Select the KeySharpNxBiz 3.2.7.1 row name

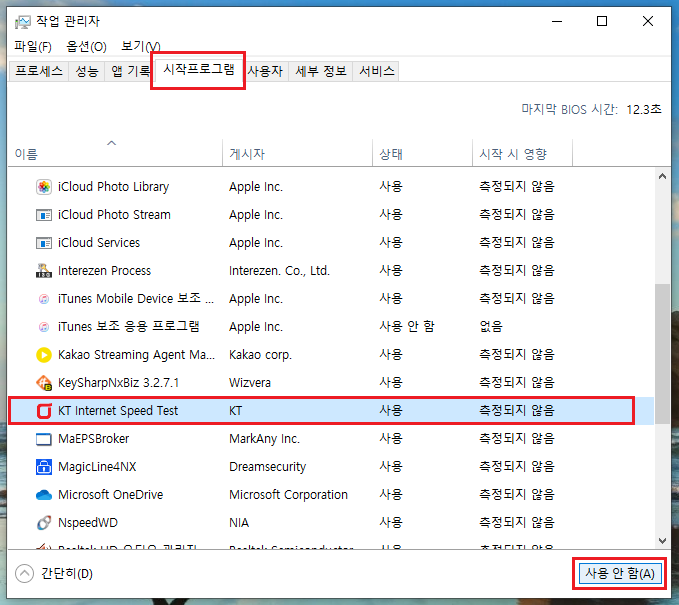(119, 383)
